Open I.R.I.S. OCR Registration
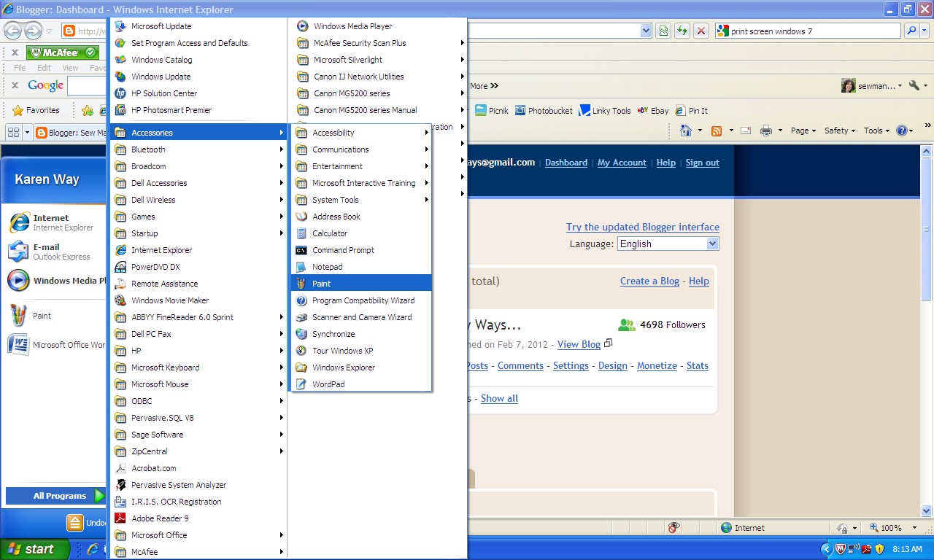This screenshot has width=934, height=560. click(198, 502)
